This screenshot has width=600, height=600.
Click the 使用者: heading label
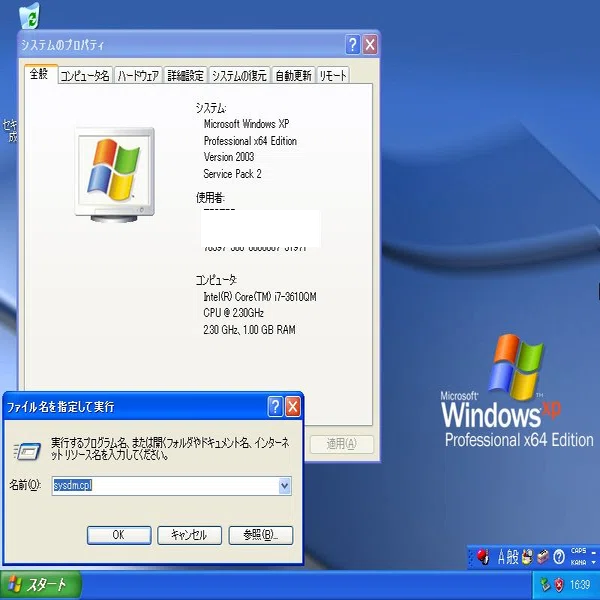coord(210,197)
